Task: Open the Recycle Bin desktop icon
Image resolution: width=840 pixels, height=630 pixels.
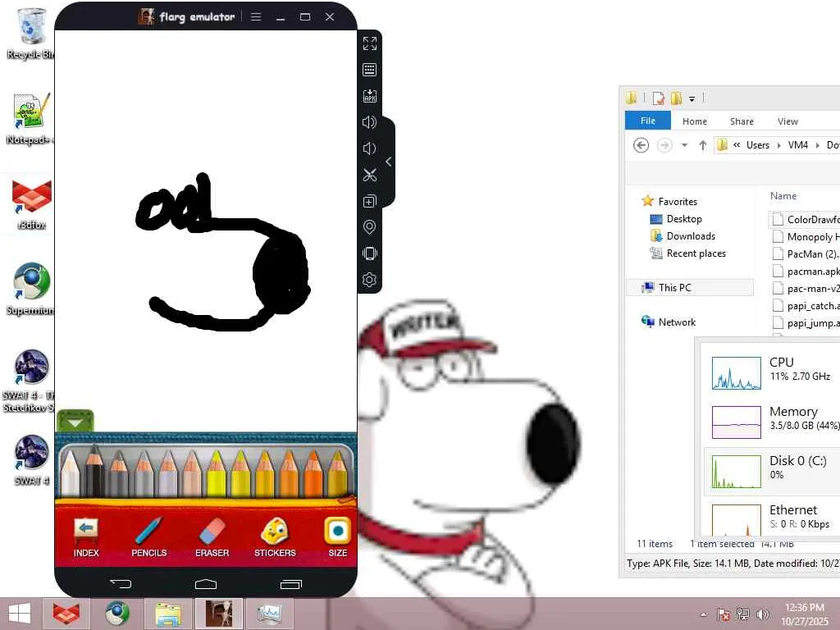Action: tap(31, 33)
